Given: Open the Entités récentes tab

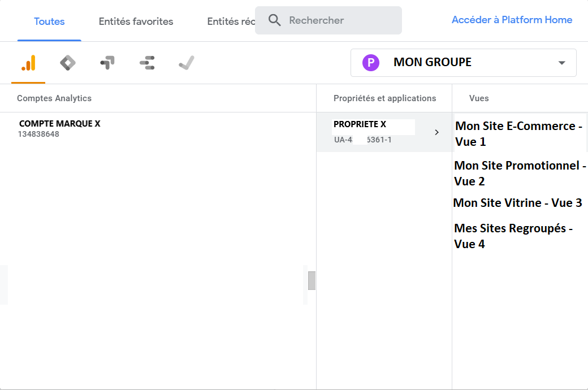Looking at the screenshot, I should pyautogui.click(x=231, y=21).
